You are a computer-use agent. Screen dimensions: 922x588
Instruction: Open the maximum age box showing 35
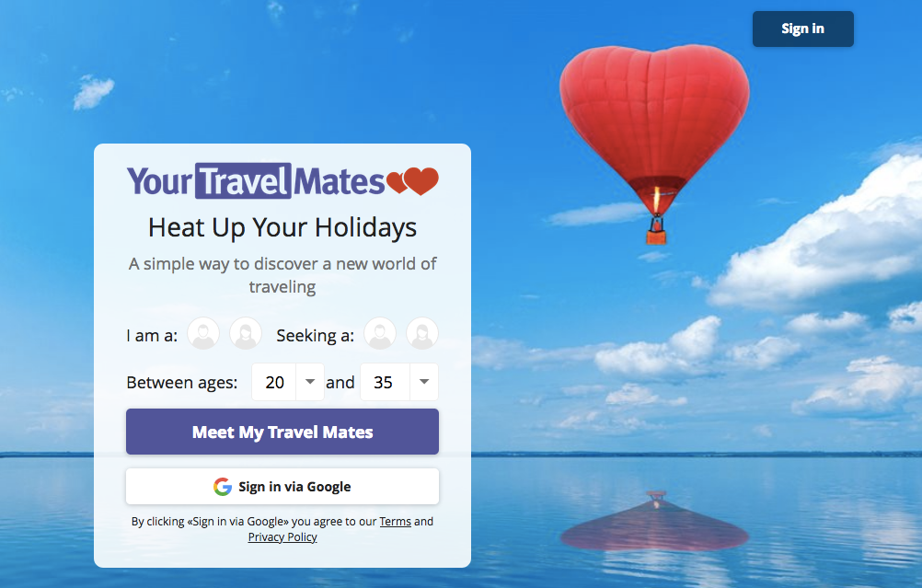tap(399, 382)
